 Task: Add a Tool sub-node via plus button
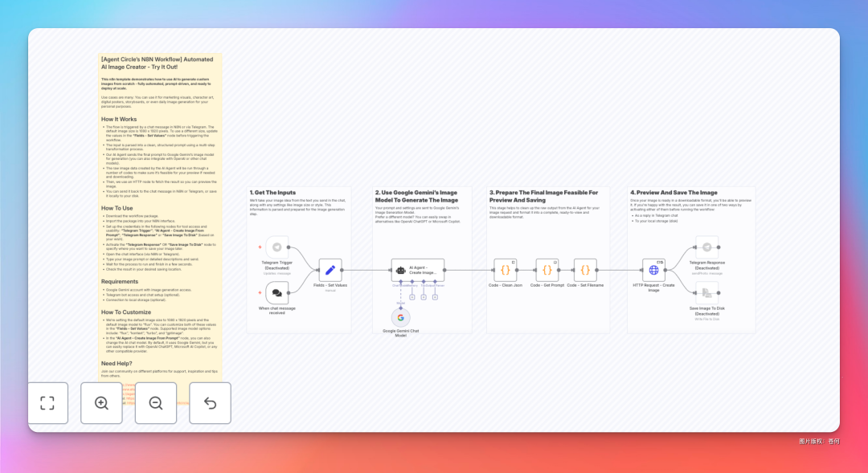click(424, 297)
